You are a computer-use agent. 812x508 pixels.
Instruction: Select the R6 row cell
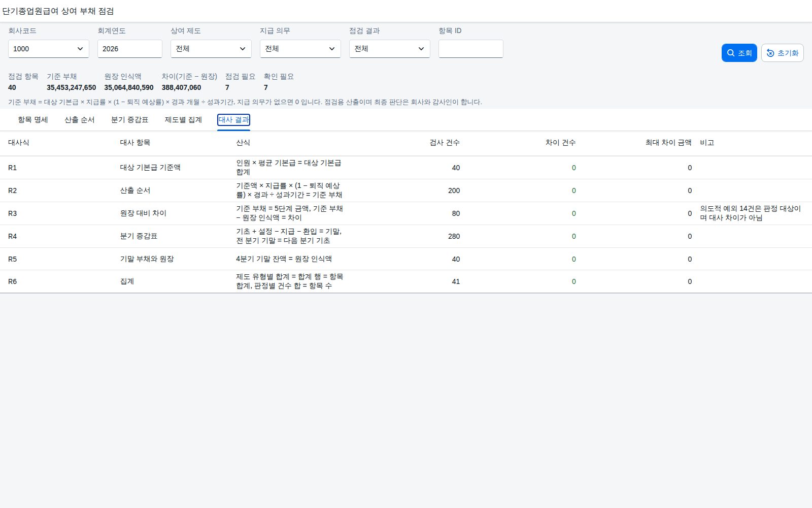pyautogui.click(x=13, y=281)
